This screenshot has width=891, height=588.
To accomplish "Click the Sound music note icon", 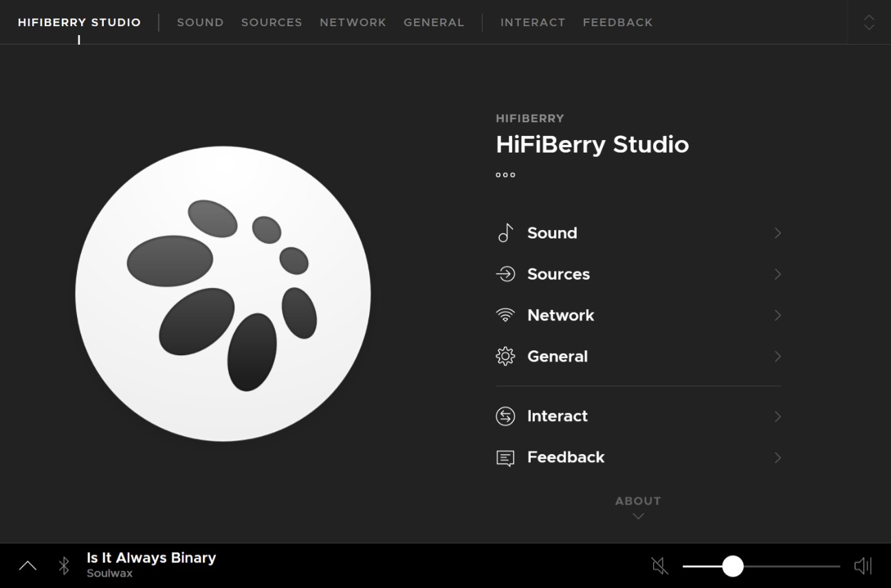I will [x=505, y=234].
